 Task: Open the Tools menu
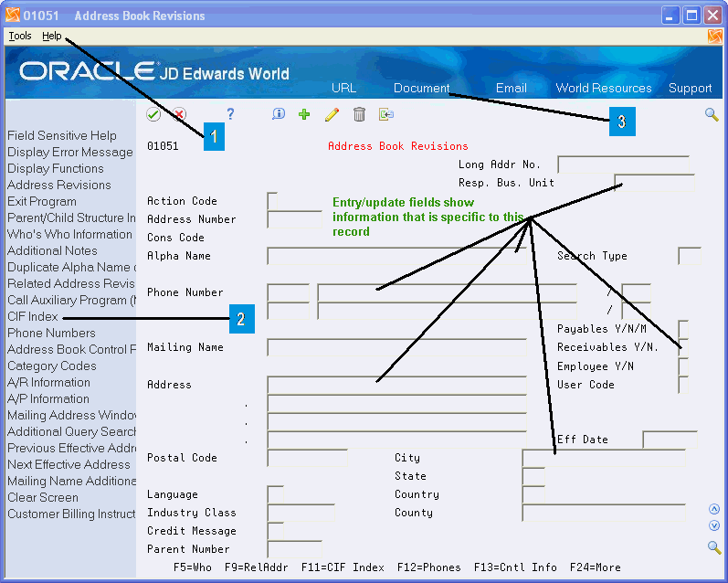point(20,36)
